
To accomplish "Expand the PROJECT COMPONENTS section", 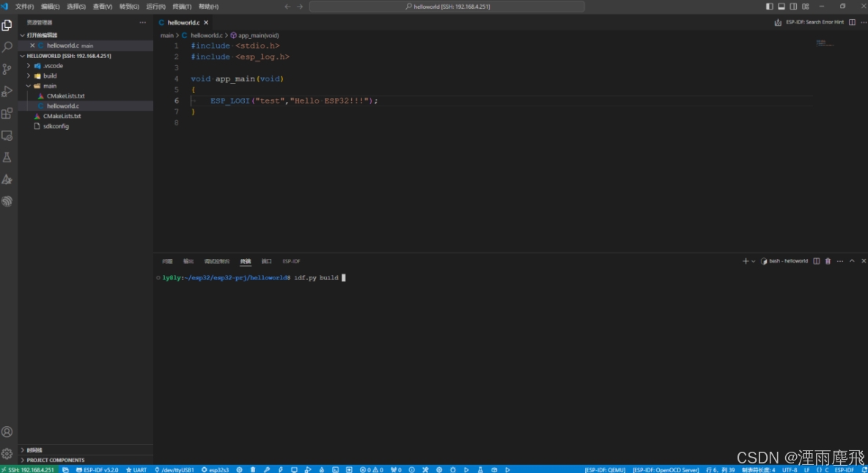I will tap(22, 461).
